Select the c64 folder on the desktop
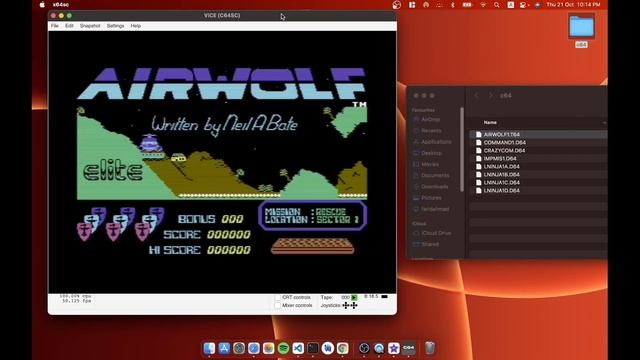The width and height of the screenshot is (640, 360). (x=582, y=27)
